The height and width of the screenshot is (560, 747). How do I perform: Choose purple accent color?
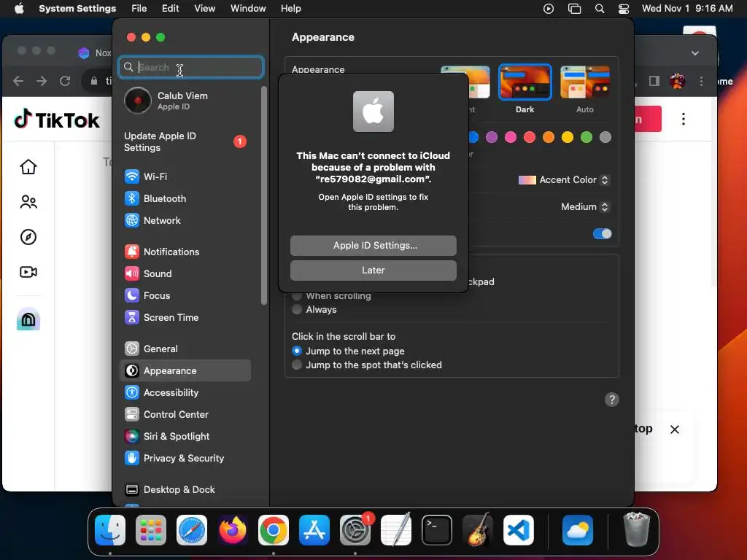[x=491, y=137]
